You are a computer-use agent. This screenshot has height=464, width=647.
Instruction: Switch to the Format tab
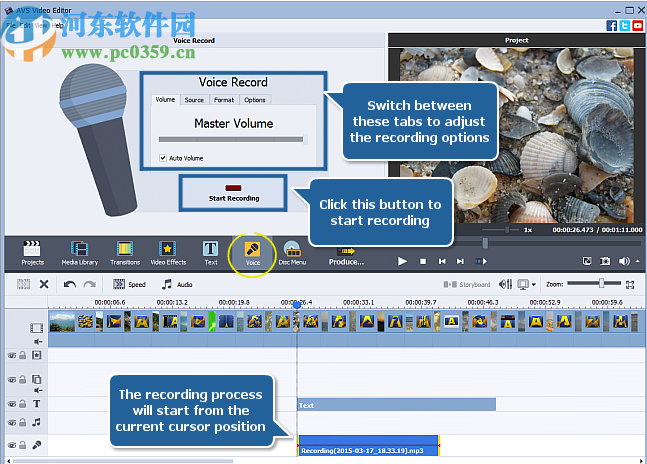coord(224,100)
